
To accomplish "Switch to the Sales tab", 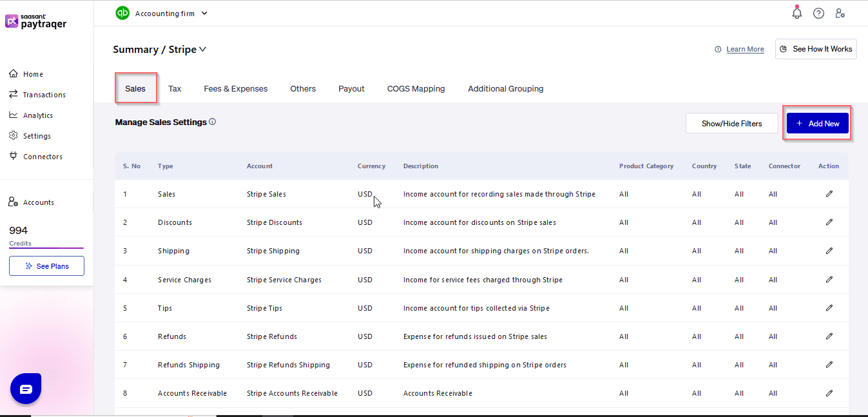I will (135, 88).
